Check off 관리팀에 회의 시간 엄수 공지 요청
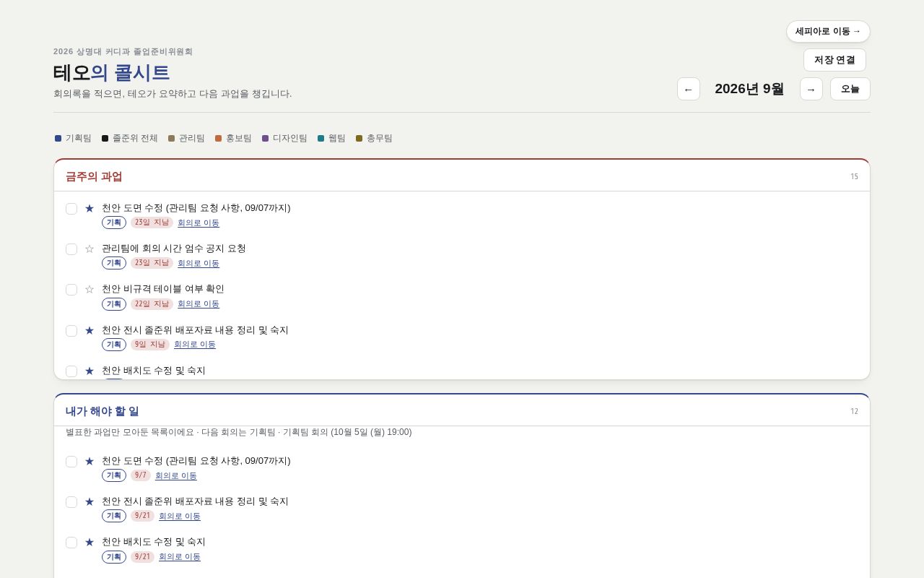The image size is (924, 578). (71, 249)
